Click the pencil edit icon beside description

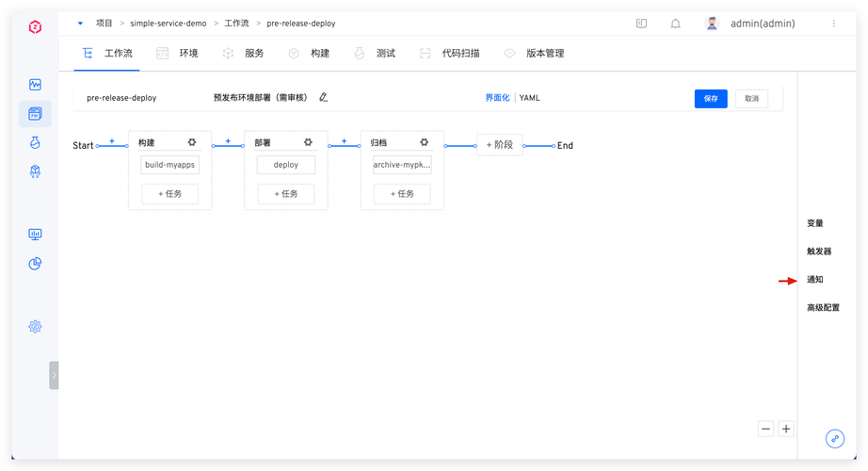324,97
